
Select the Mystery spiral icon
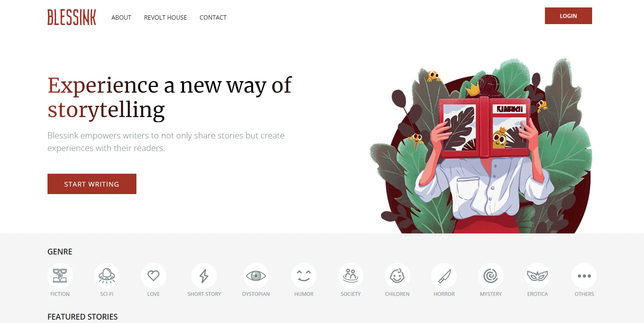pyautogui.click(x=491, y=276)
